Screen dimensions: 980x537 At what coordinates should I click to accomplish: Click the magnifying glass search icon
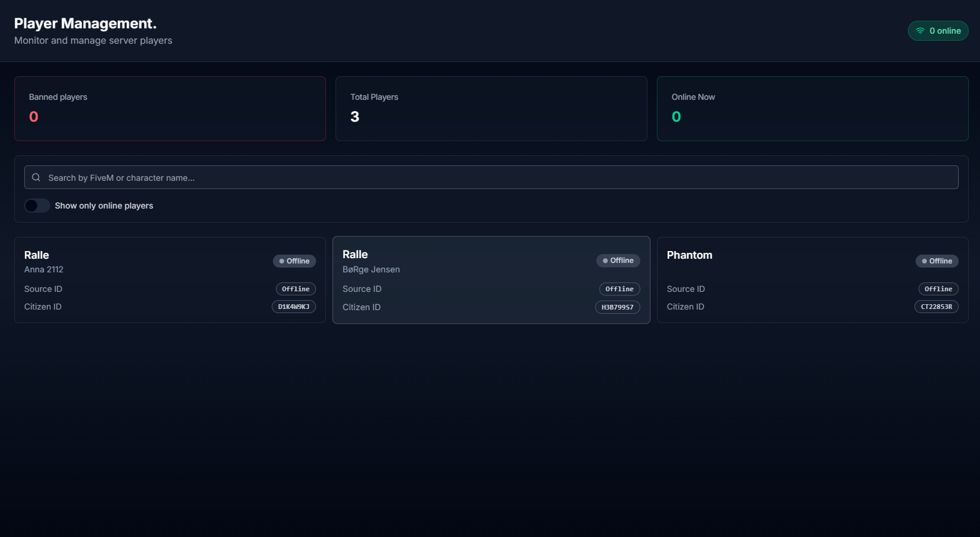tap(36, 177)
